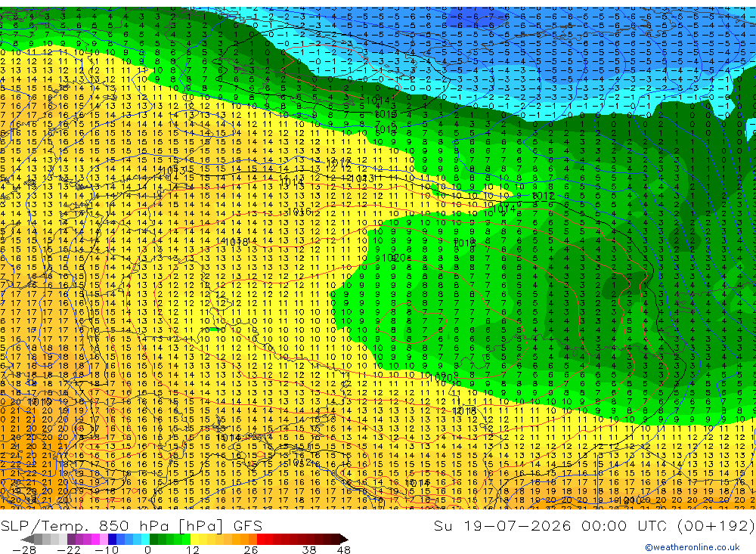Click the 'SLP/Temp. 850 hPa [hPa] GFS' title
The width and height of the screenshot is (756, 554).
(131, 526)
